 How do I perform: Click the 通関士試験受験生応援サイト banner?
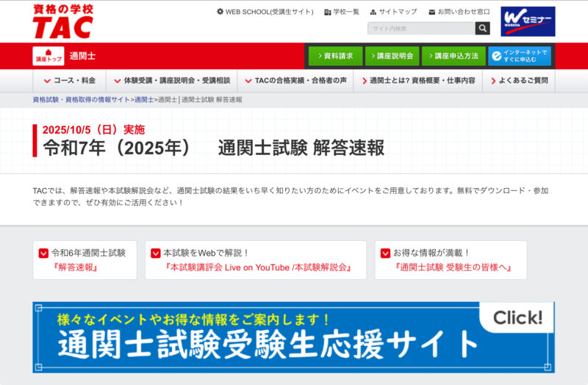(x=293, y=337)
